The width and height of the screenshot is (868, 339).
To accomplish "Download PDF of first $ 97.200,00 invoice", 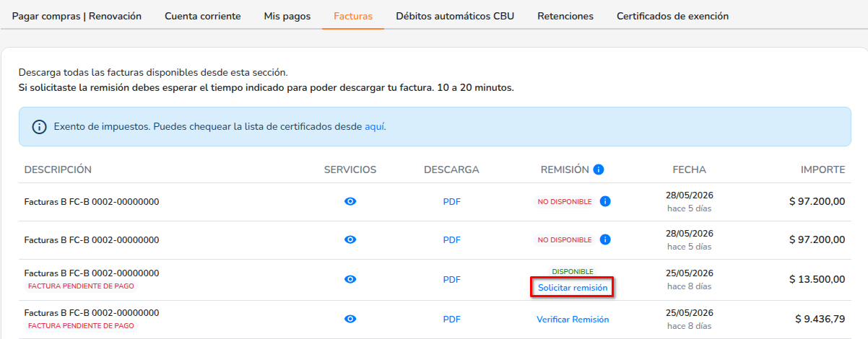I will (x=451, y=202).
